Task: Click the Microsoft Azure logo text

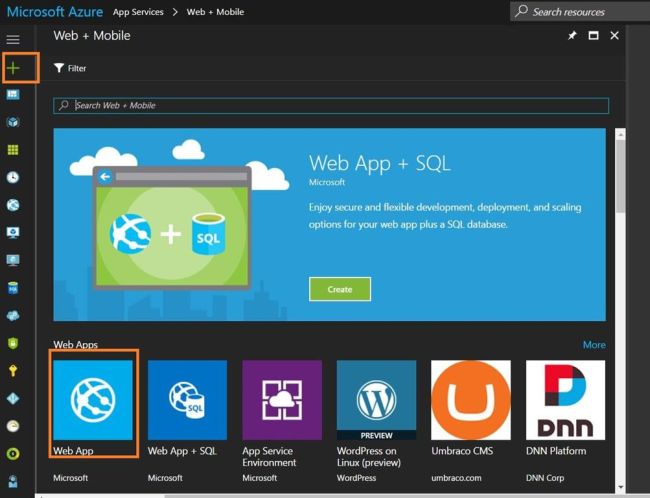Action: (x=55, y=12)
